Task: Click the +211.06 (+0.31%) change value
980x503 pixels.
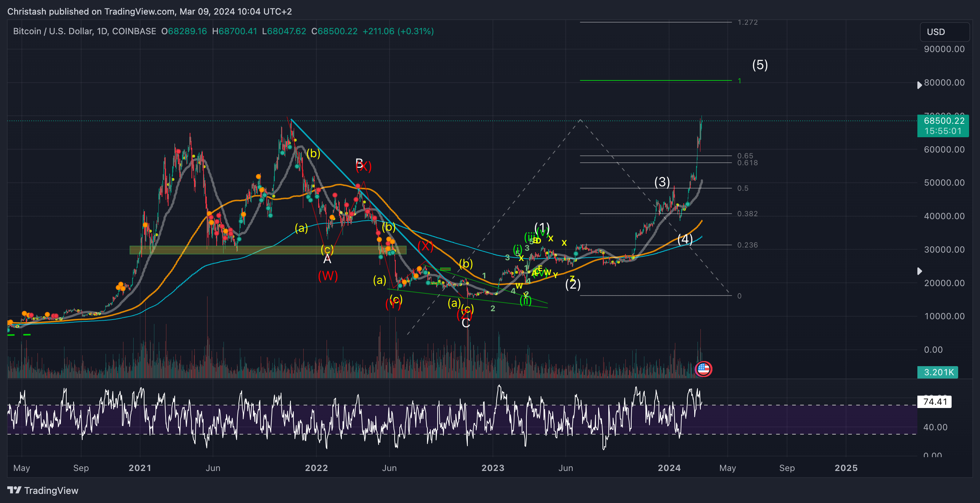Action: pos(398,31)
